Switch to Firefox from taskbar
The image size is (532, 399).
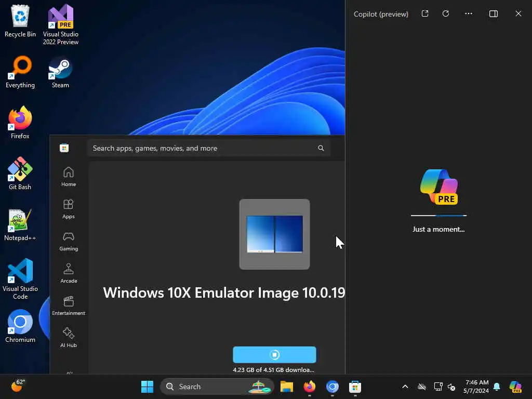pos(310,387)
